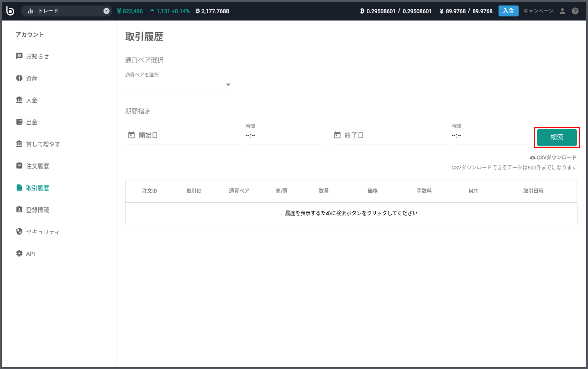Image resolution: width=588 pixels, height=369 pixels.
Task: Click the お知らせ message icon
Action: tap(19, 56)
